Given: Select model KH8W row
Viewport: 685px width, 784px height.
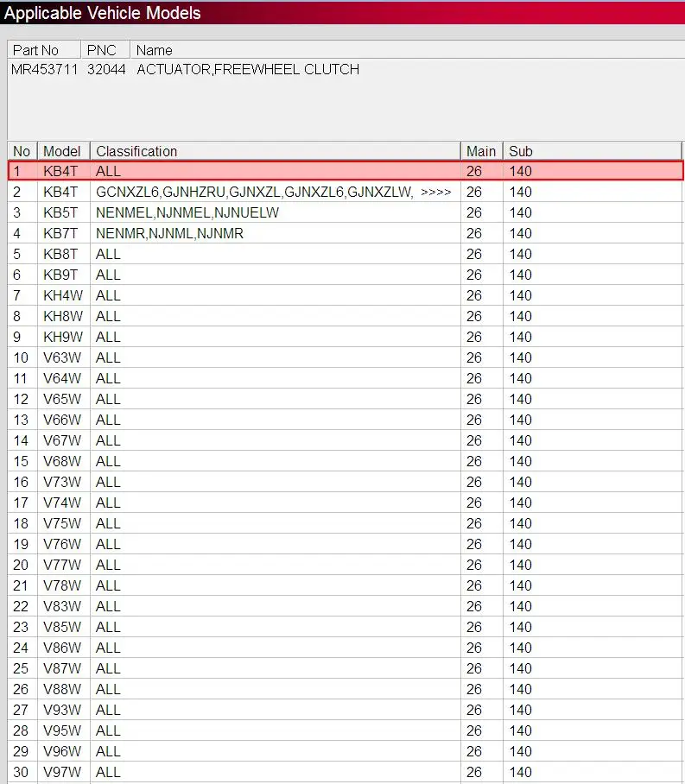Looking at the screenshot, I should (346, 317).
